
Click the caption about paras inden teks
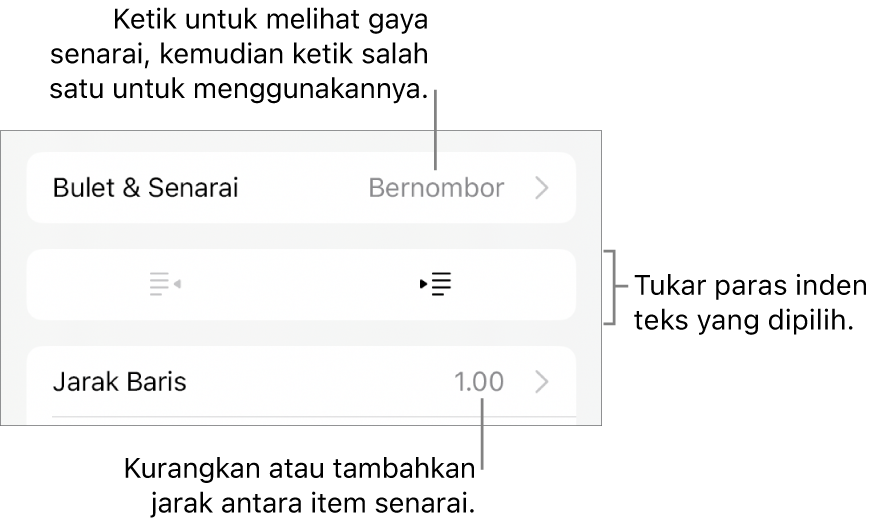click(751, 303)
